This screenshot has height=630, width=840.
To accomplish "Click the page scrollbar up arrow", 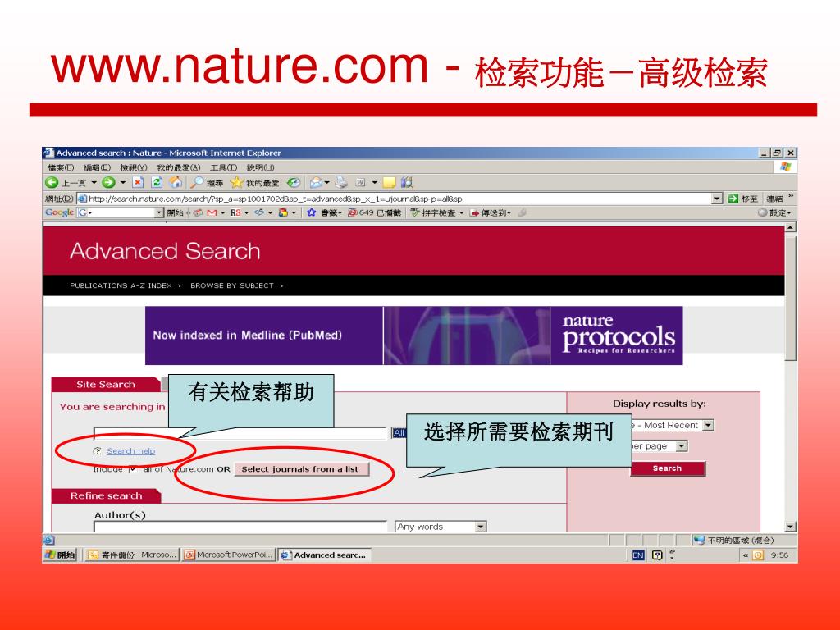I will coord(791,228).
